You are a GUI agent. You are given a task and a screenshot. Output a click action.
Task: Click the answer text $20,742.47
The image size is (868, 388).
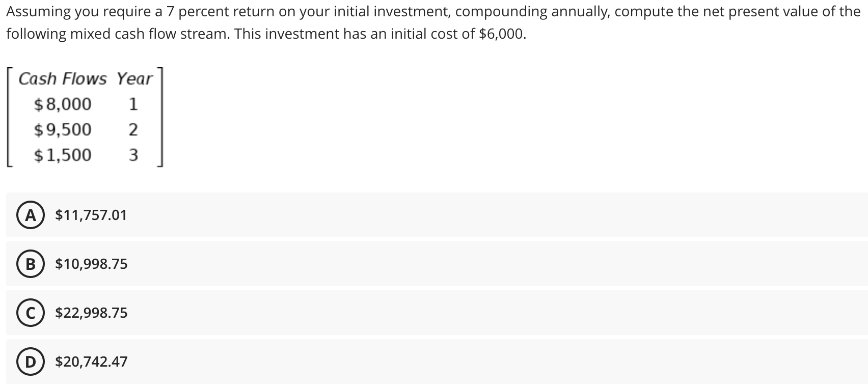coord(91,362)
